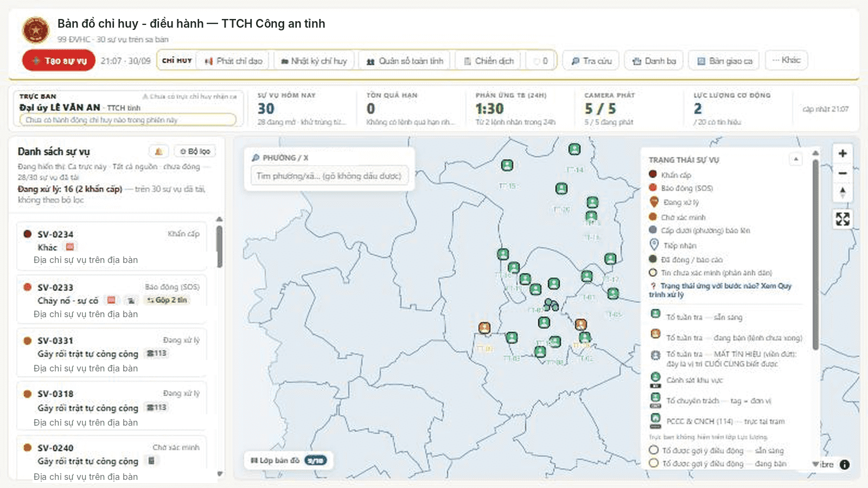Click the police emblem logo in the header

pyautogui.click(x=36, y=30)
